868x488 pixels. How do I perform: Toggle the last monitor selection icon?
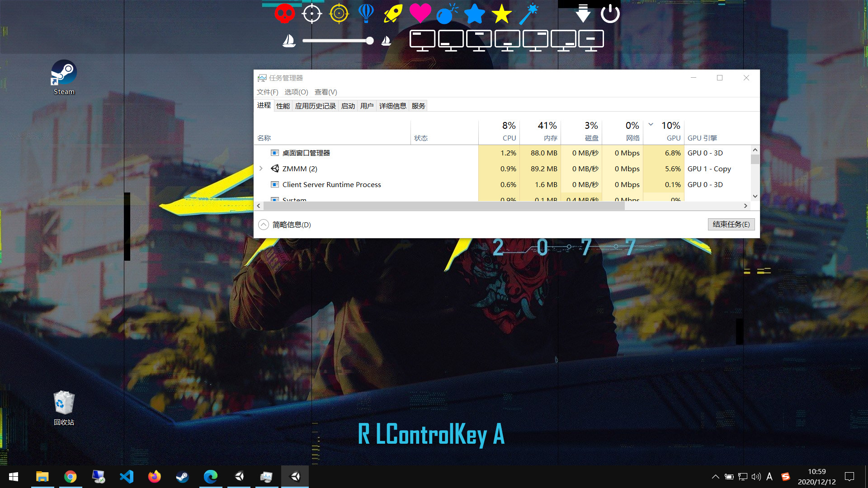591,40
